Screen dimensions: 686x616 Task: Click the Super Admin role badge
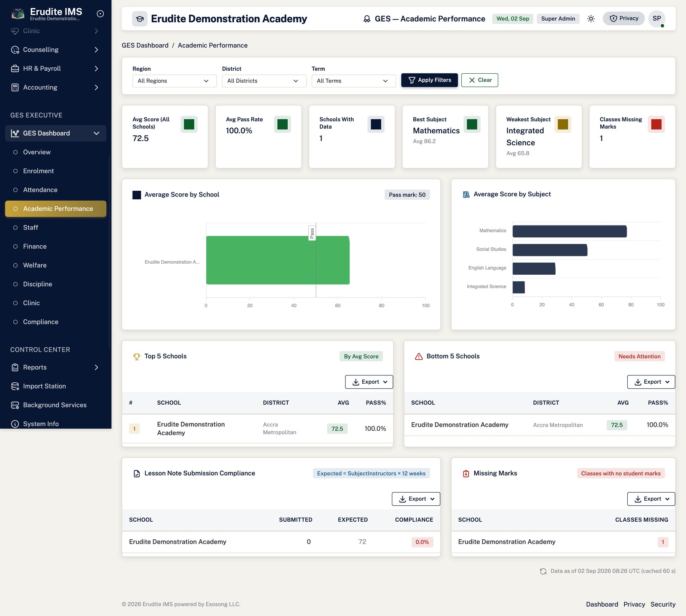(558, 19)
